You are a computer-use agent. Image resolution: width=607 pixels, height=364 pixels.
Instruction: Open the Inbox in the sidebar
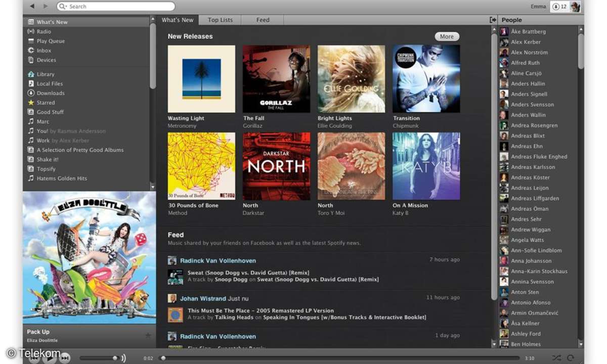[86, 51]
